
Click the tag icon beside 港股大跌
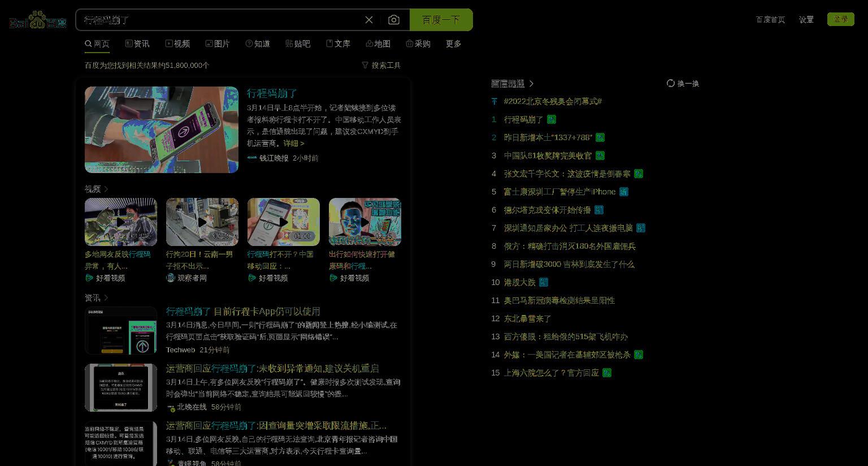[x=544, y=282]
